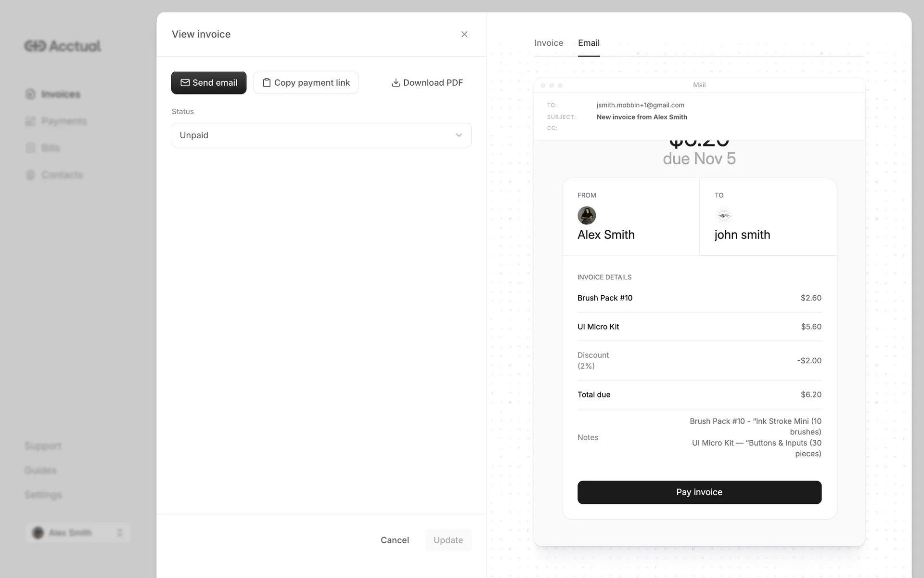Click the Payments icon in the sidebar
The image size is (924, 578).
(x=30, y=121)
